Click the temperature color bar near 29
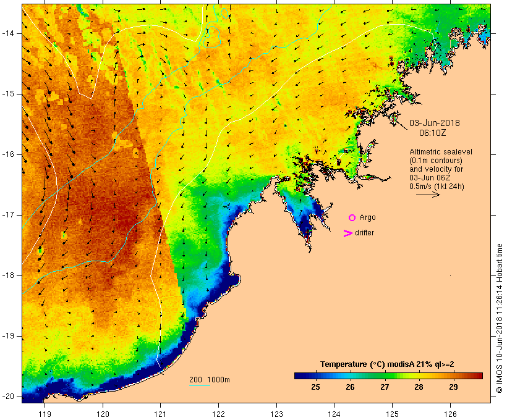The image size is (507, 420). (453, 376)
